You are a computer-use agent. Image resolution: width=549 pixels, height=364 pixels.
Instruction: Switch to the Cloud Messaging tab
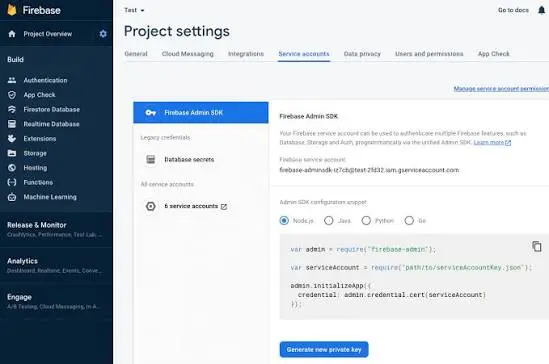point(188,54)
